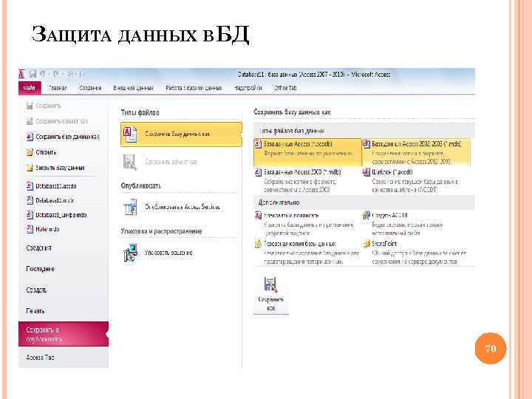The height and width of the screenshot is (399, 532).
Task: Click Закрыть базу данных in sidebar
Action: click(55, 168)
